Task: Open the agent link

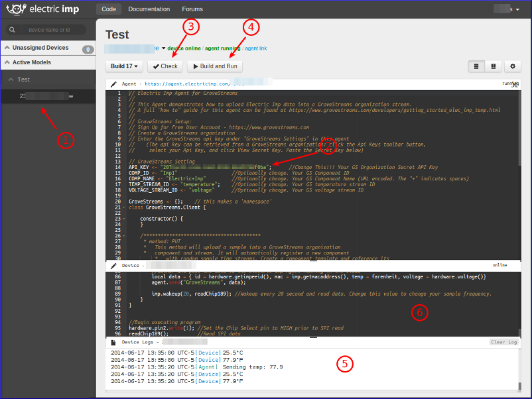Action: point(256,48)
